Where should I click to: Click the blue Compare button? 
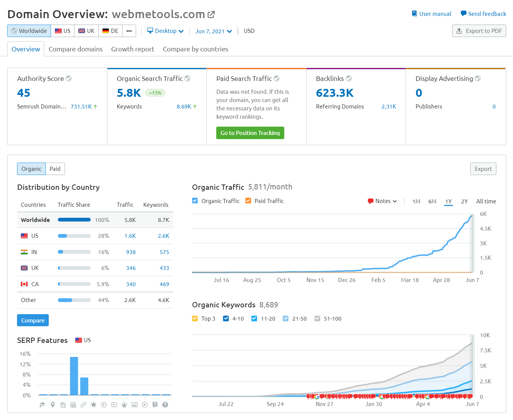coord(33,320)
